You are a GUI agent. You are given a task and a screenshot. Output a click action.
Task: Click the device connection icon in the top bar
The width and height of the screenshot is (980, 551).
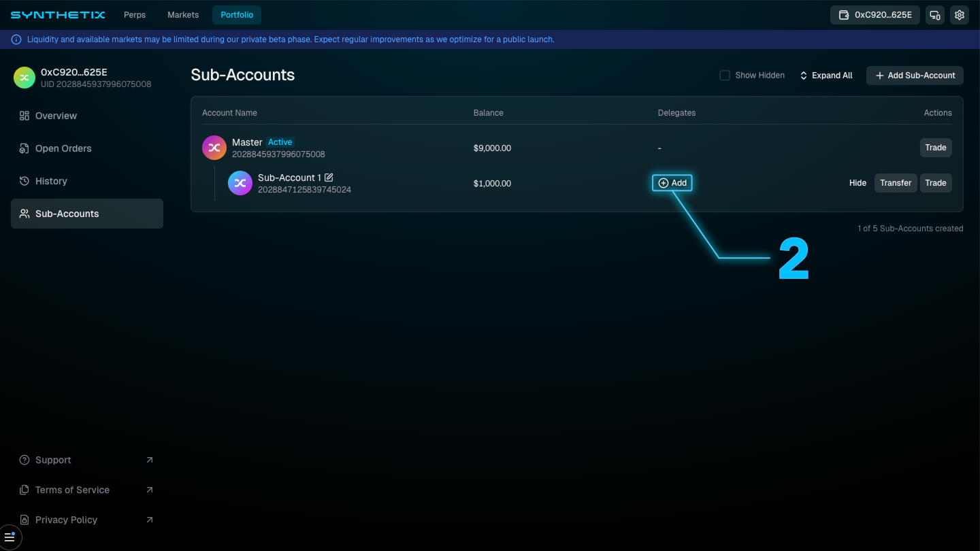(934, 14)
